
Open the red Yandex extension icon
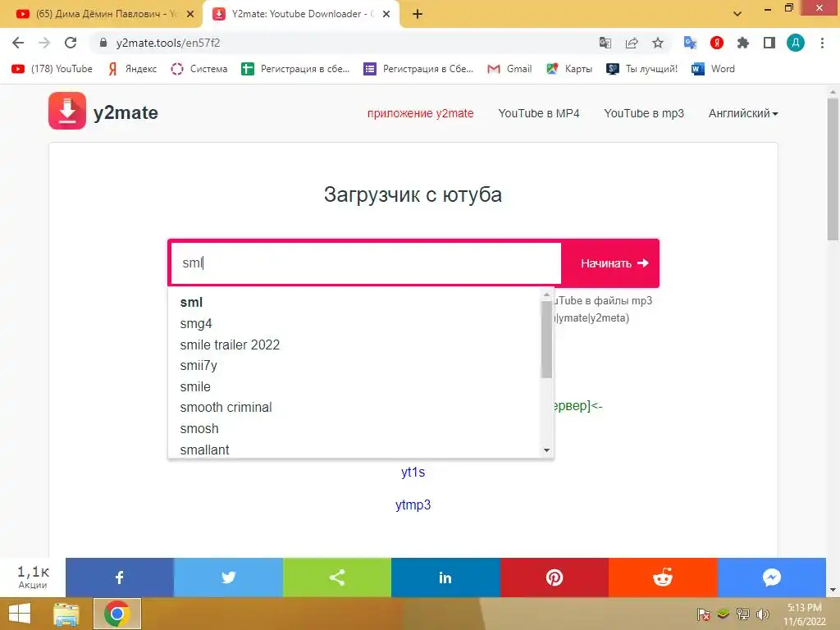click(x=717, y=43)
